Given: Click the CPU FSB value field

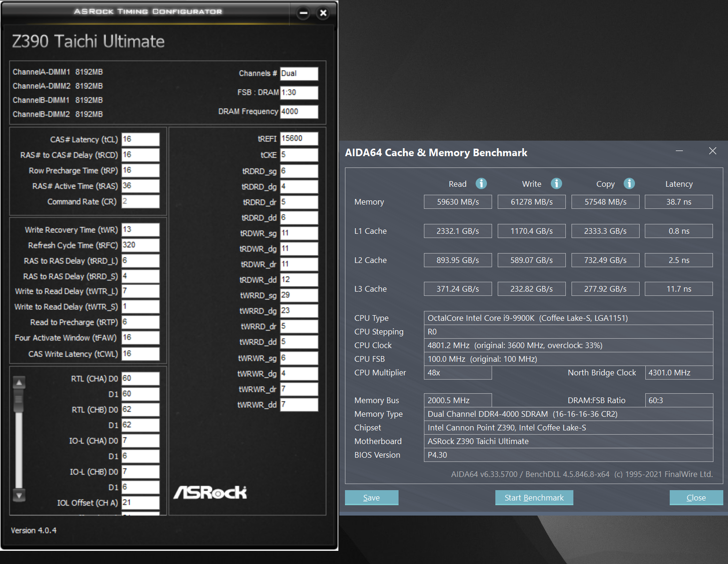Looking at the screenshot, I should 568,359.
